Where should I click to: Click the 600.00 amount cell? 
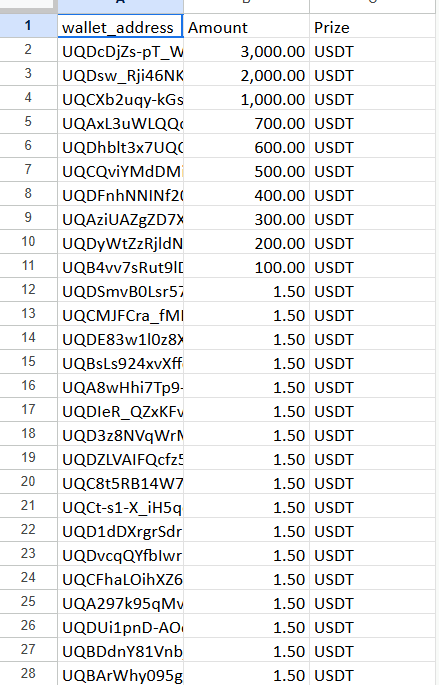(x=246, y=146)
